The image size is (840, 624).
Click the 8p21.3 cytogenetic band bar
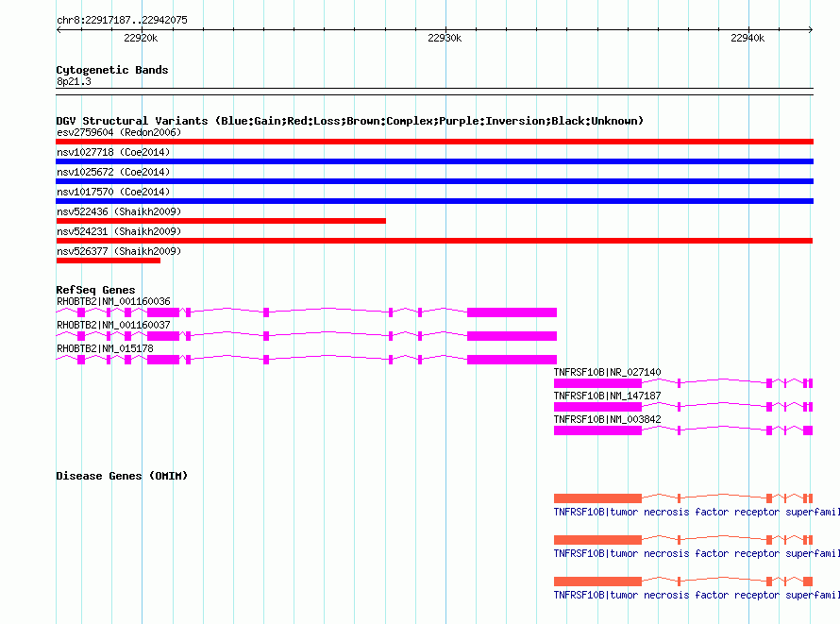tap(434, 92)
